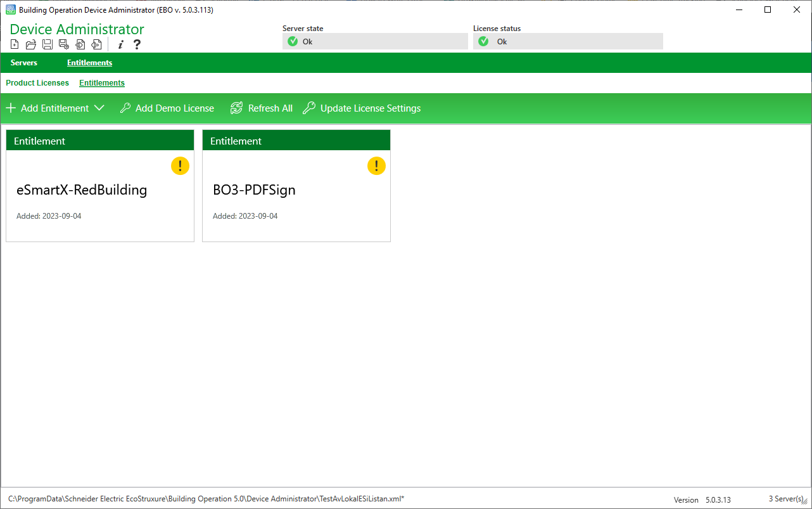Click the Entitlement header of BO3-PDFSign card
812x509 pixels.
click(x=296, y=141)
